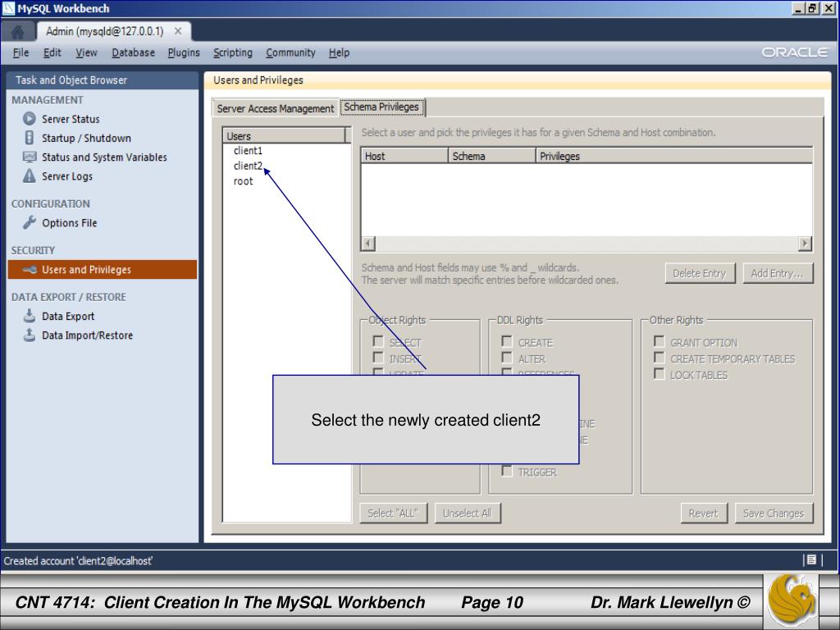840x630 pixels.
Task: Select client1 in the Users list
Action: coord(248,151)
